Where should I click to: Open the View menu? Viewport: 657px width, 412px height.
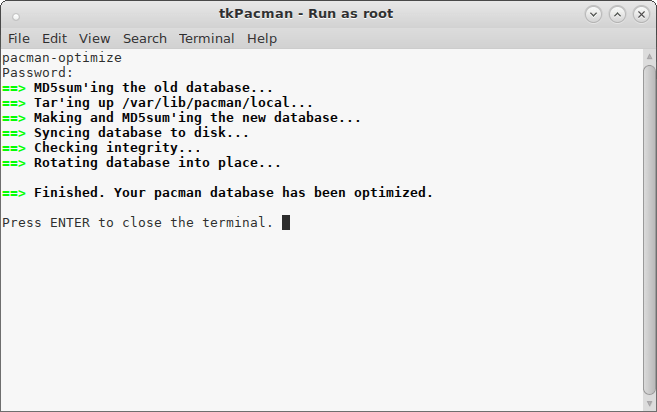pos(95,39)
